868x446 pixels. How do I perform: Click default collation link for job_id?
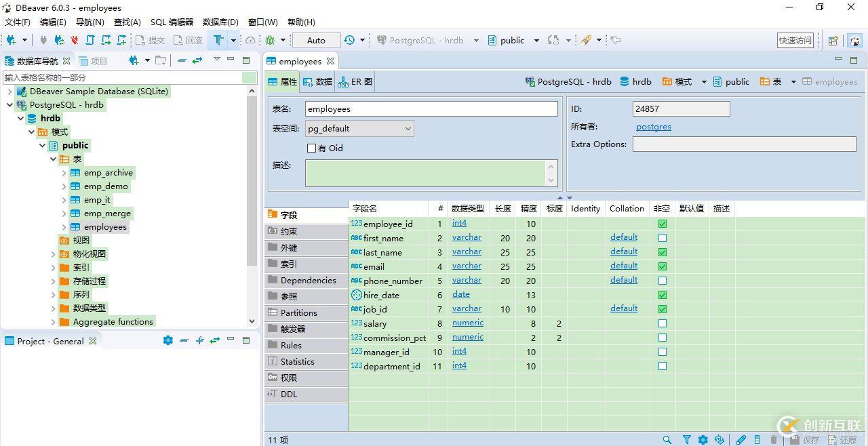(624, 308)
